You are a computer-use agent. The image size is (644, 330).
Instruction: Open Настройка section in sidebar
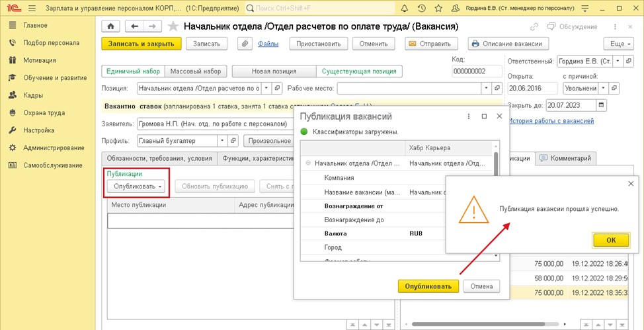39,130
